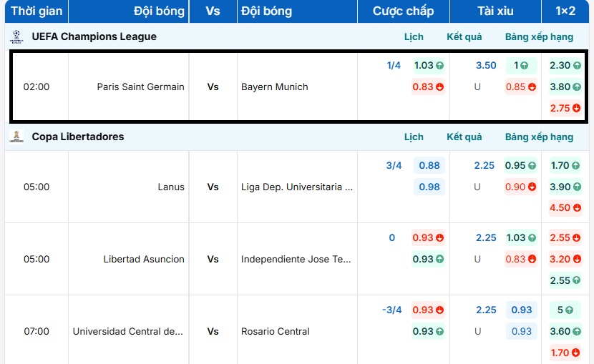Screen dimensions: 594x364
Task: Click the 3.50 total line for PSG match
Action: pos(486,66)
